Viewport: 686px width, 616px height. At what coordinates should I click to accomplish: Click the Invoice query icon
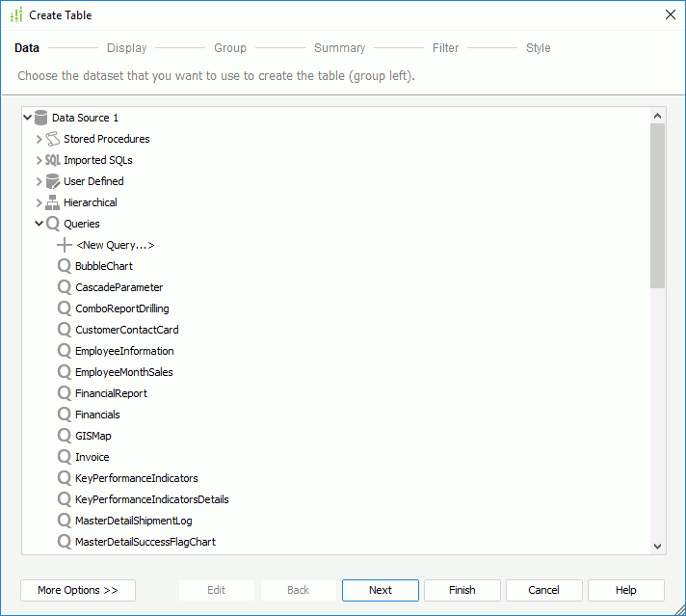point(65,457)
